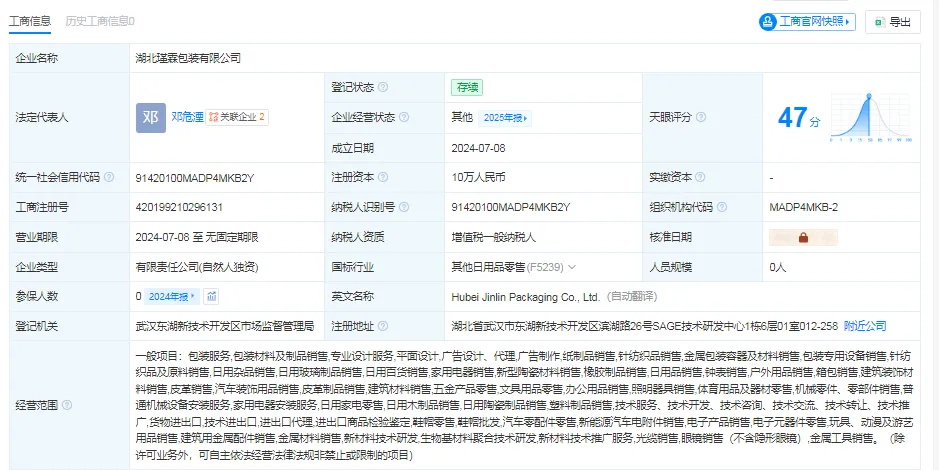Click the 法定代表人 row label
Viewport: 939px width, 470px height.
coord(42,117)
